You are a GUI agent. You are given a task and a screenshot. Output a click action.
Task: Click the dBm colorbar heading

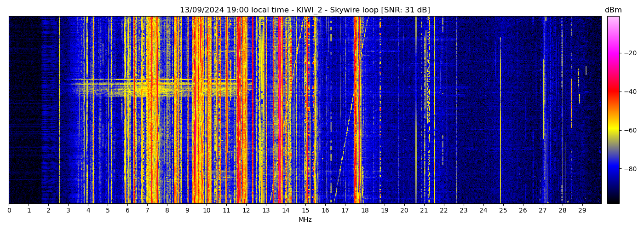(613, 10)
